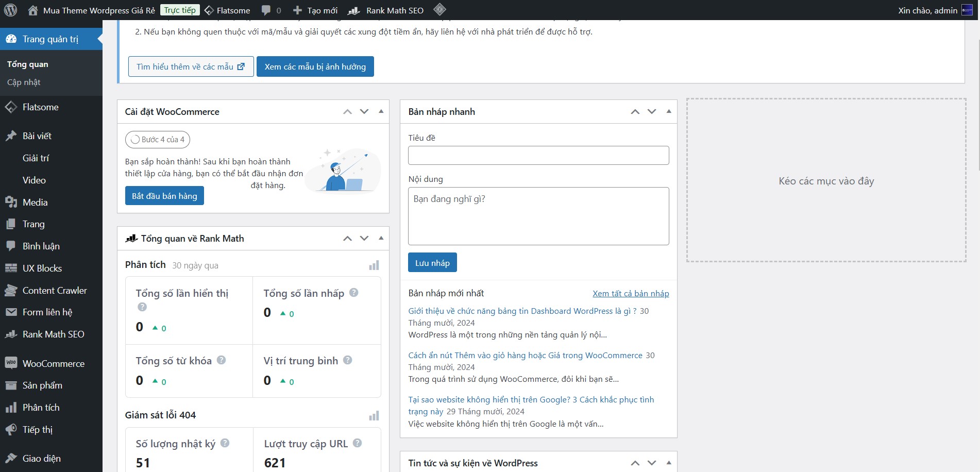
Task: Open Trang quản trị dashboard menu
Action: pyautogui.click(x=51, y=39)
